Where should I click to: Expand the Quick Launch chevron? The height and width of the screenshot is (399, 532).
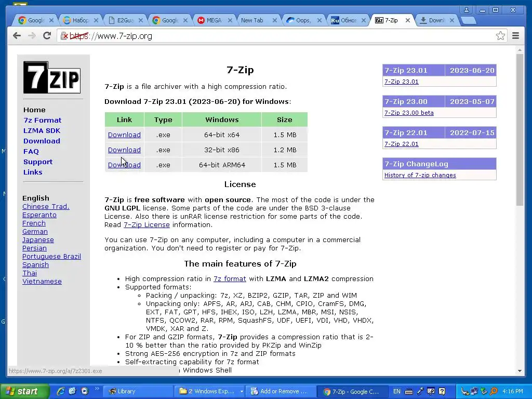[x=97, y=389]
